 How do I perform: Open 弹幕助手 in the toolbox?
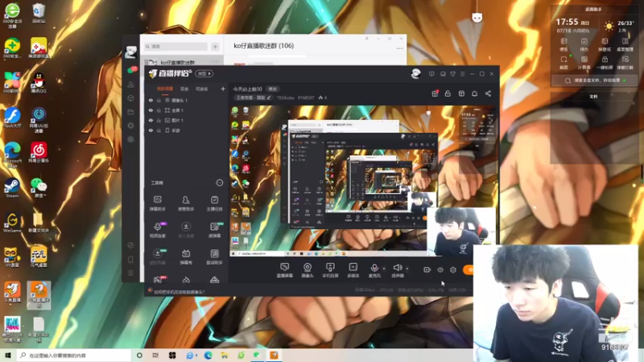tap(157, 204)
